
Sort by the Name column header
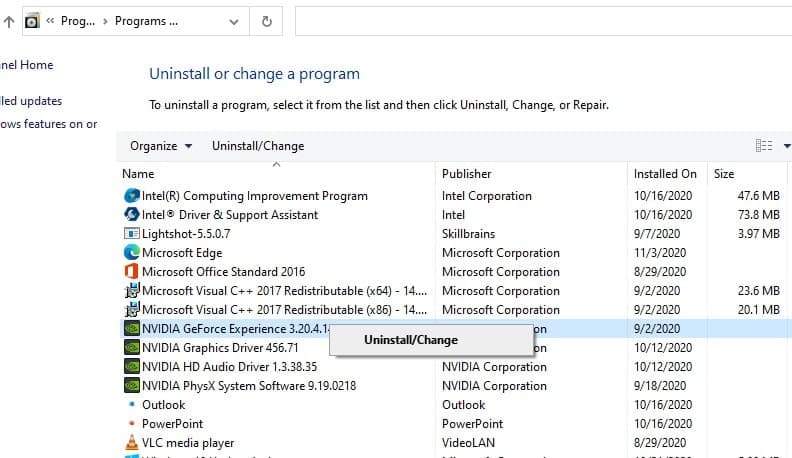[x=138, y=174]
